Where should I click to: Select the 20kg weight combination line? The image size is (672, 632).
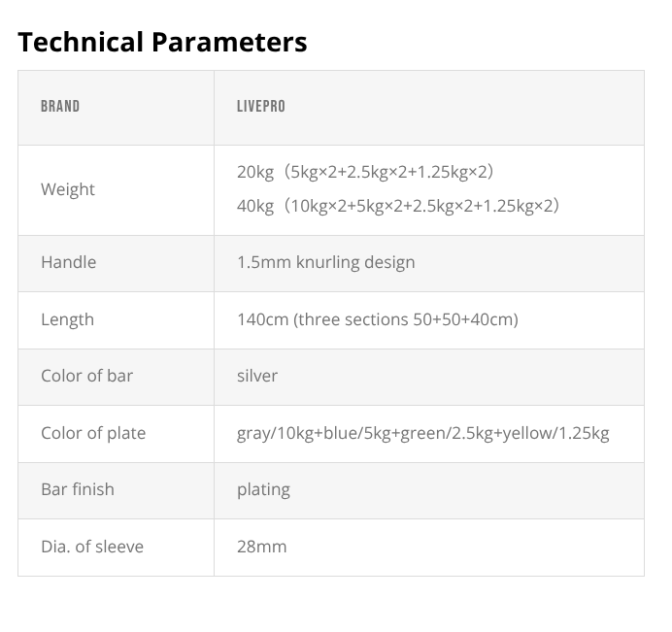click(x=366, y=172)
